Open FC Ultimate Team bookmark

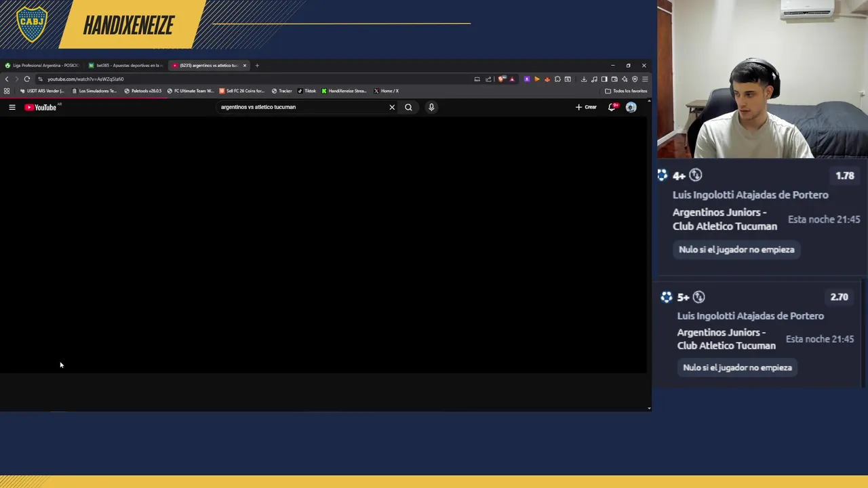[x=191, y=91]
